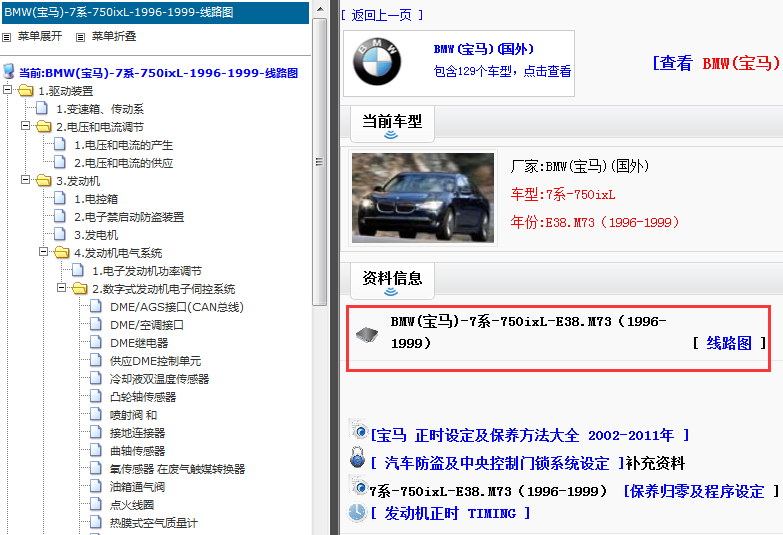Collapse the 2.电压和电流调节 tree node
783x535 pixels.
click(x=25, y=126)
